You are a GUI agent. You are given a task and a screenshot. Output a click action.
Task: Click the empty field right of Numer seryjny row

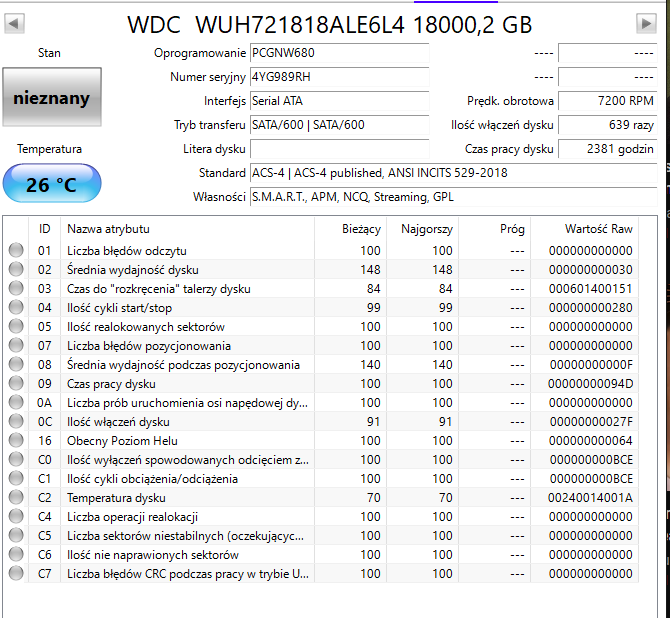pyautogui.click(x=607, y=77)
